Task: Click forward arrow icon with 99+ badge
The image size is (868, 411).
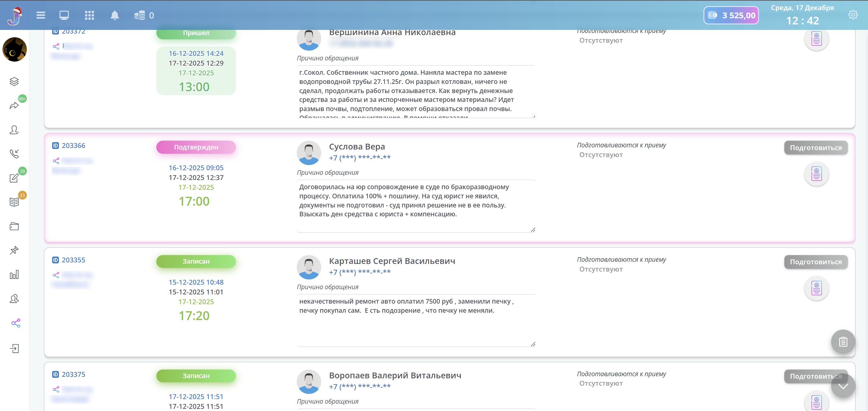Action: (14, 106)
